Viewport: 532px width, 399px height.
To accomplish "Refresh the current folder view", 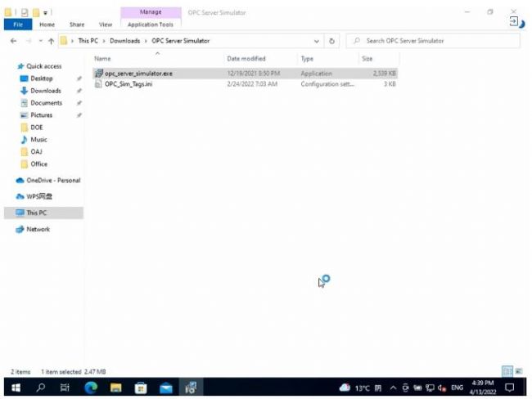I will (x=331, y=41).
